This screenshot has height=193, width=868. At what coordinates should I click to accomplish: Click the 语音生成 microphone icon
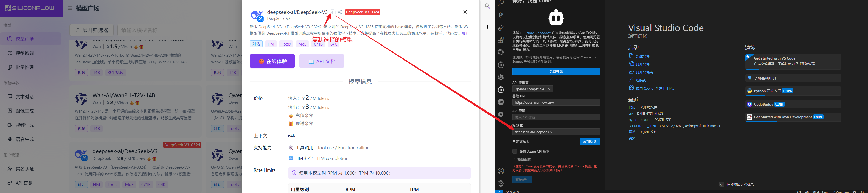pos(10,139)
